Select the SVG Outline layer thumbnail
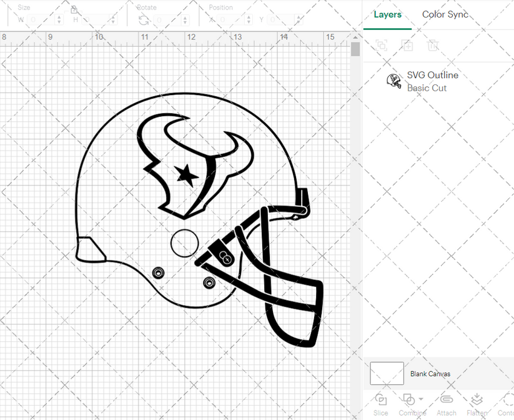514x420 pixels. (393, 81)
